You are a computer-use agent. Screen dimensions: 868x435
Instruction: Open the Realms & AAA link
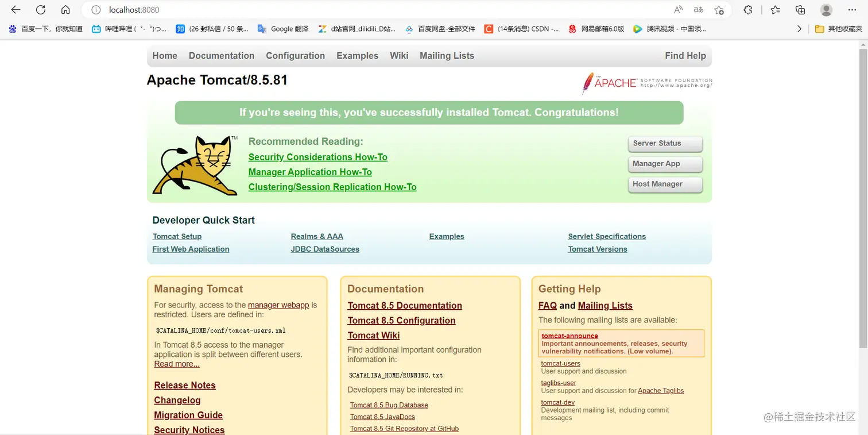click(x=317, y=236)
